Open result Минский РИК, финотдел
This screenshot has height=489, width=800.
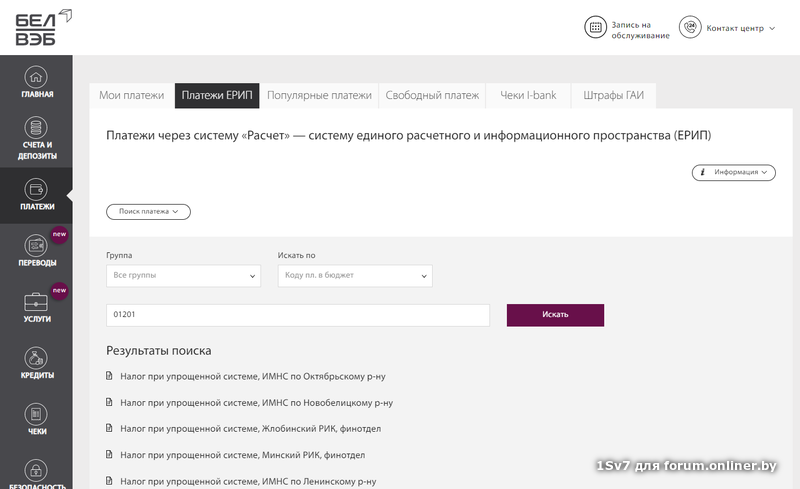242,455
